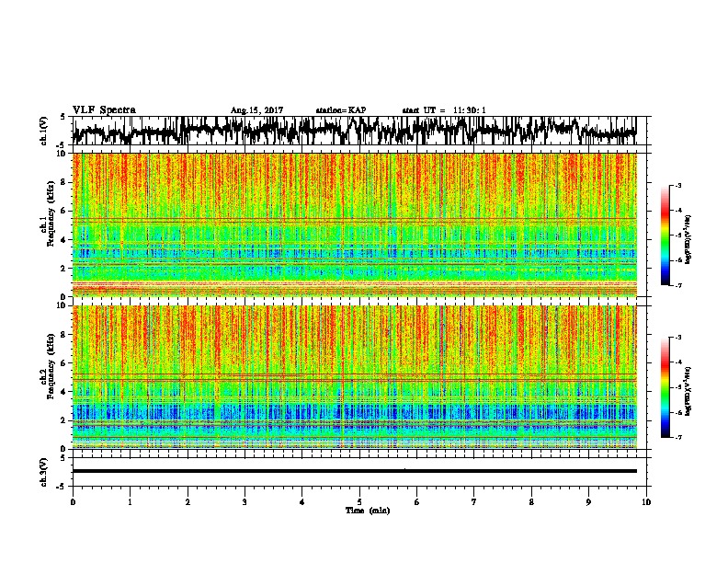The width and height of the screenshot is (728, 563).
Task: Click the 'ch.3(V)' axis label
Action: click(x=43, y=472)
